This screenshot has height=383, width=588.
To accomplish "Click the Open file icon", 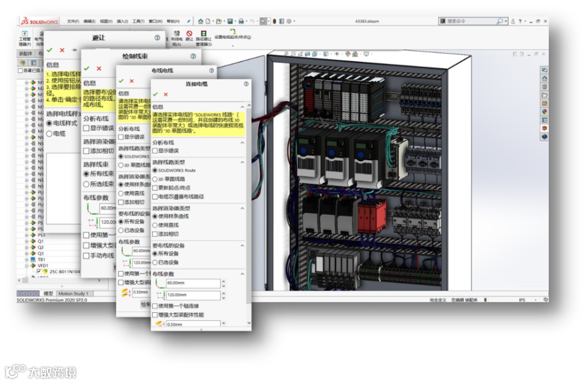I will coord(219,21).
